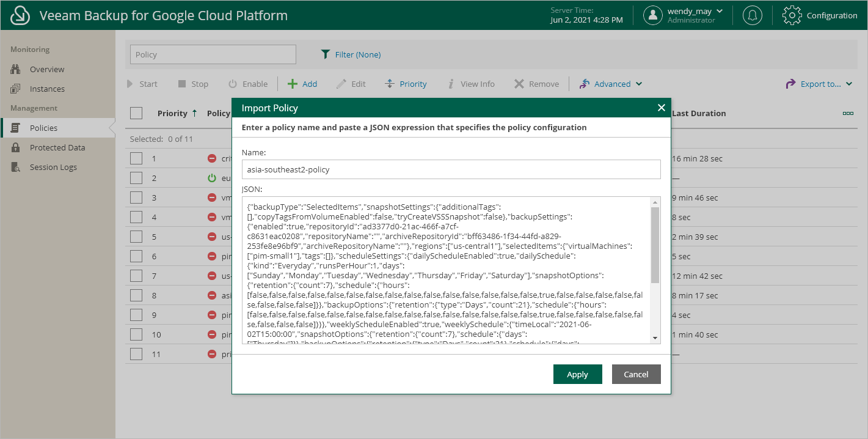868x439 pixels.
Task: Click the Configuration link
Action: click(x=832, y=15)
